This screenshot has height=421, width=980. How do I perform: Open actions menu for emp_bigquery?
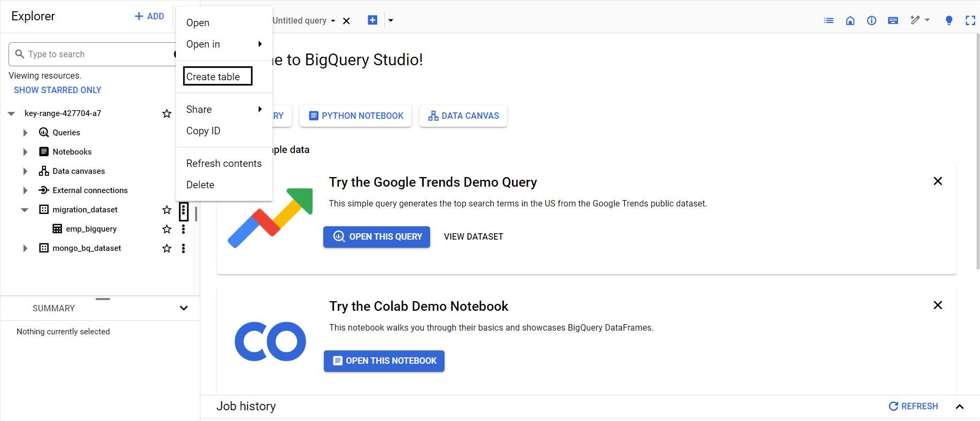tap(183, 229)
